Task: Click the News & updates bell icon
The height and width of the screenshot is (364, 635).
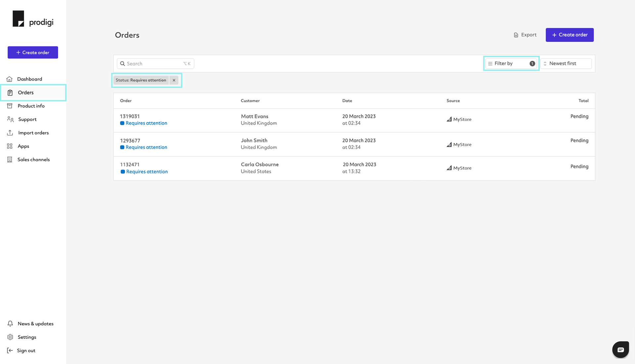Action: point(10,323)
